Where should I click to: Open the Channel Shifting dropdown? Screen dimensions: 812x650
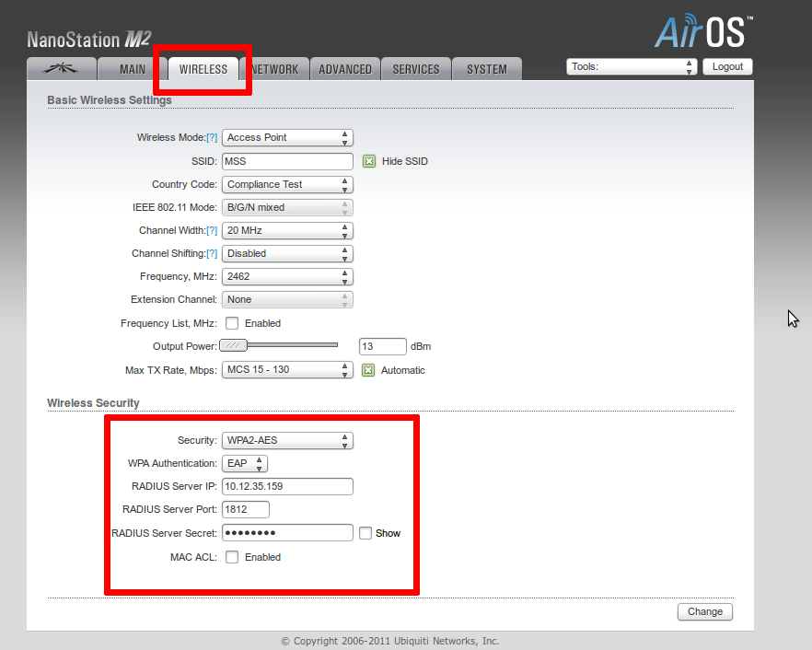(287, 254)
